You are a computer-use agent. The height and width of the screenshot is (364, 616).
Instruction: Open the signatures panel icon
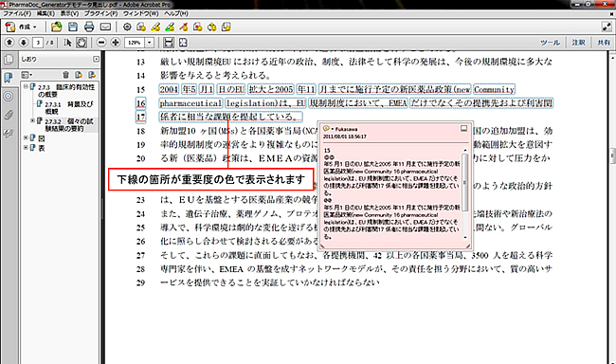pyautogui.click(x=9, y=134)
